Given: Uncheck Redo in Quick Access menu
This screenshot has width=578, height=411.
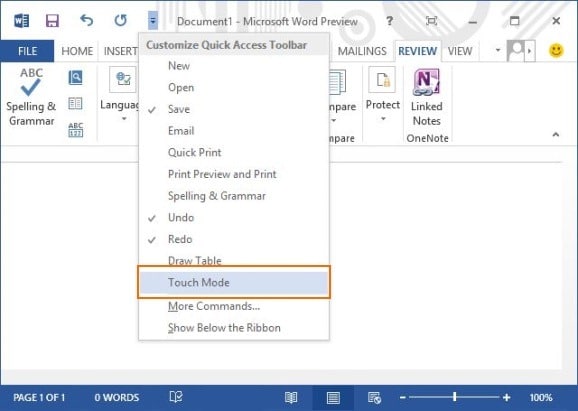Looking at the screenshot, I should [234, 239].
